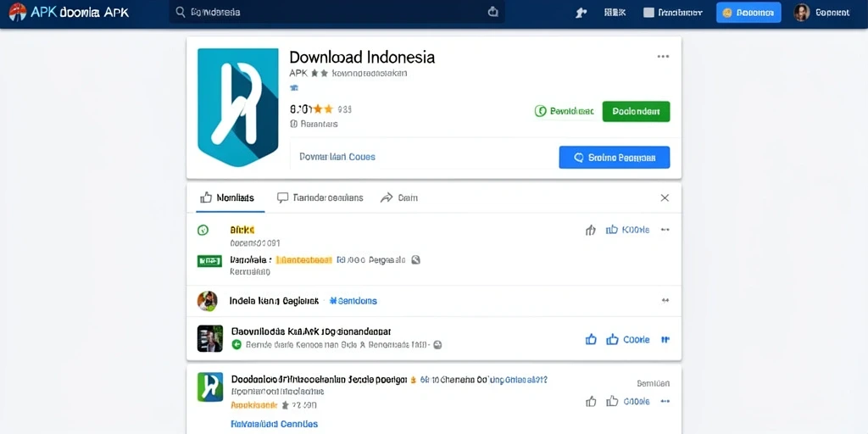
Task: Open the square icon item labeled "Fnncbioner"
Action: (672, 13)
